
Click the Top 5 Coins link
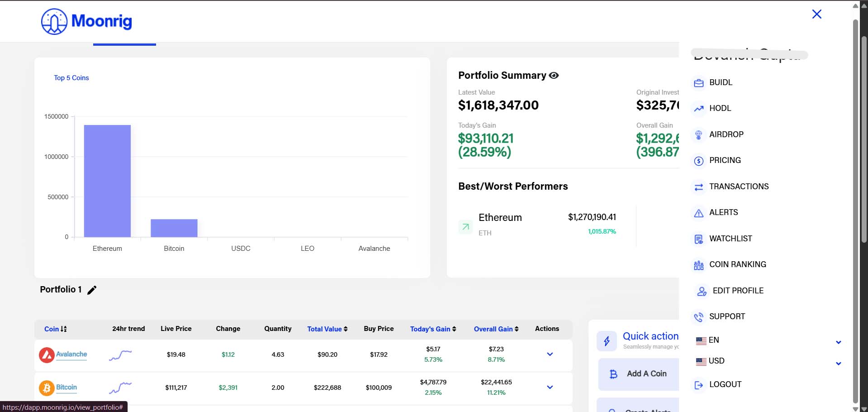point(71,78)
